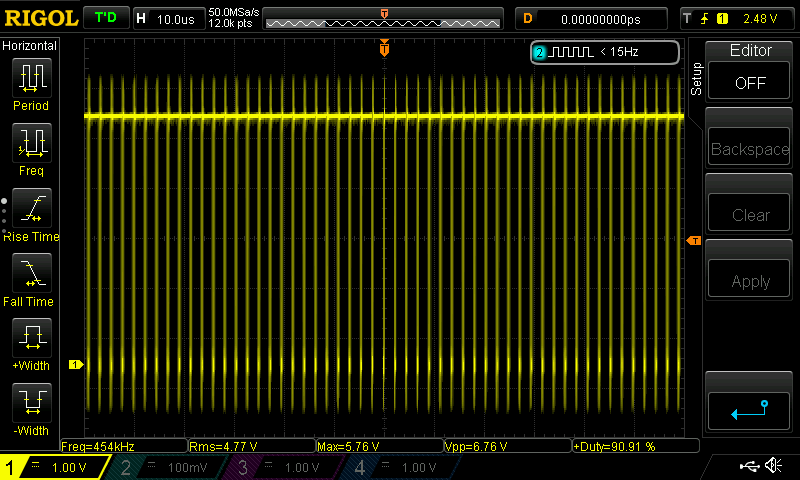Screen dimensions: 800x480
Task: Select the -Width measurement icon
Action: pyautogui.click(x=32, y=402)
